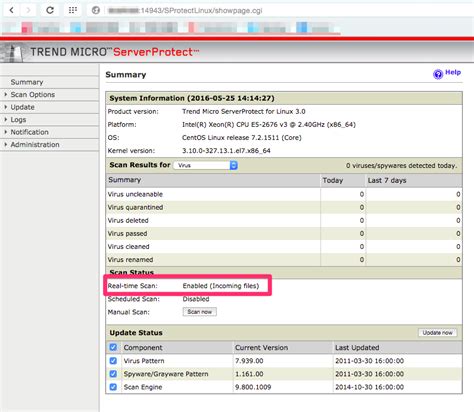Click Spyware pattern version 1.161.00

tap(249, 374)
